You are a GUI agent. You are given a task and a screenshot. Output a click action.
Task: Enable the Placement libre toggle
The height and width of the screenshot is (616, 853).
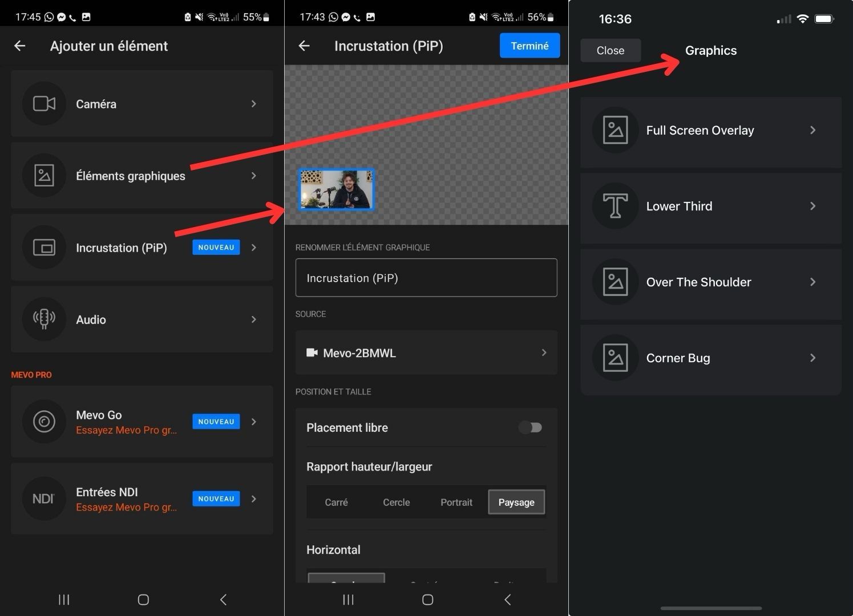[530, 427]
